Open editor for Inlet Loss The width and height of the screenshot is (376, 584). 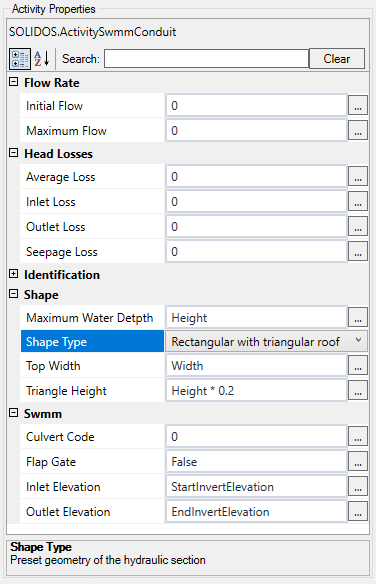click(358, 201)
